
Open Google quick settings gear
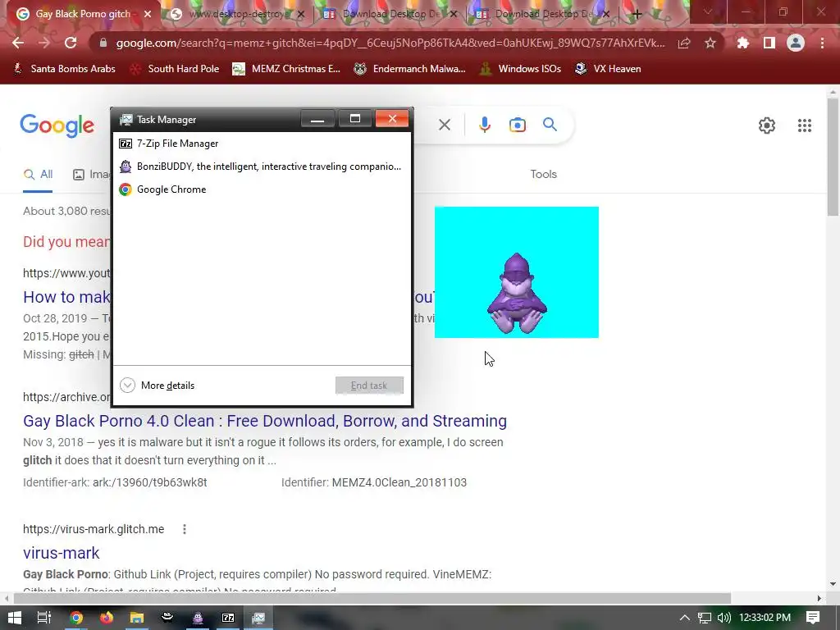(767, 126)
